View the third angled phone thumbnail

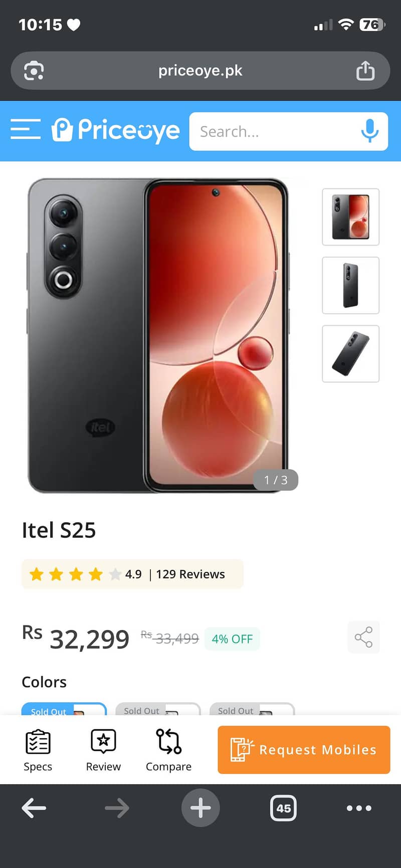tap(350, 354)
